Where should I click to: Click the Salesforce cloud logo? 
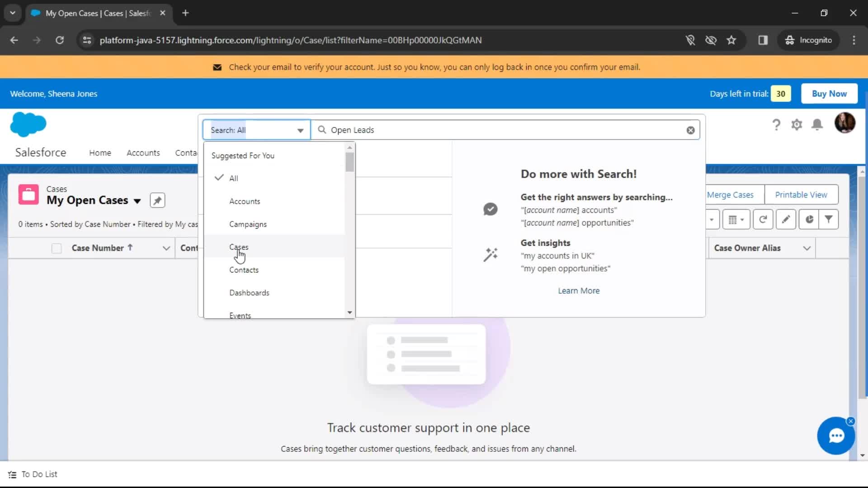pos(28,124)
